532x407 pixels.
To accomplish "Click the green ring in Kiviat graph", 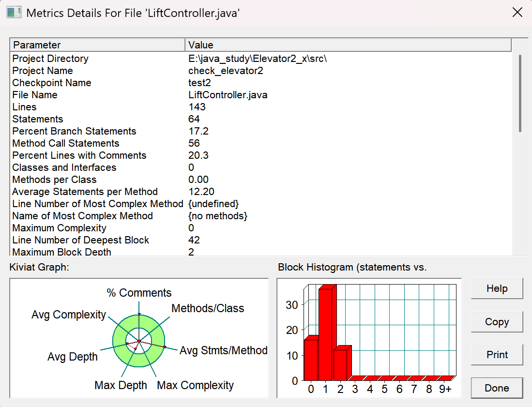I will click(x=139, y=361).
